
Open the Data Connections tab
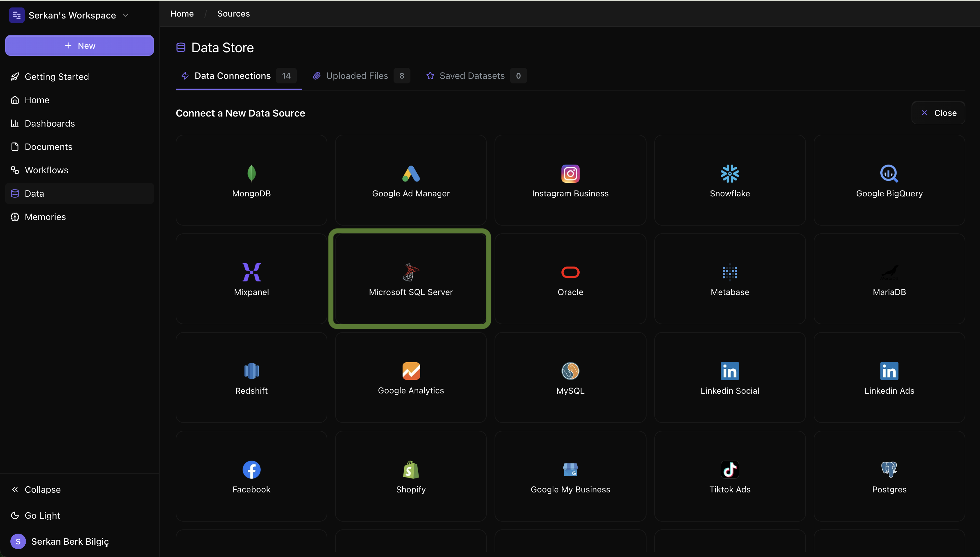[238, 76]
